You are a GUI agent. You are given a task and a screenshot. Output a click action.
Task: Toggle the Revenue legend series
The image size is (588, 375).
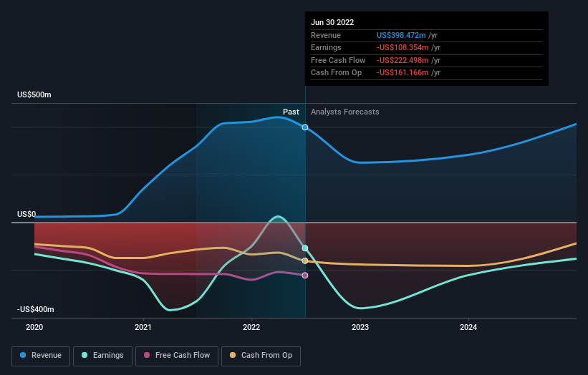click(41, 356)
